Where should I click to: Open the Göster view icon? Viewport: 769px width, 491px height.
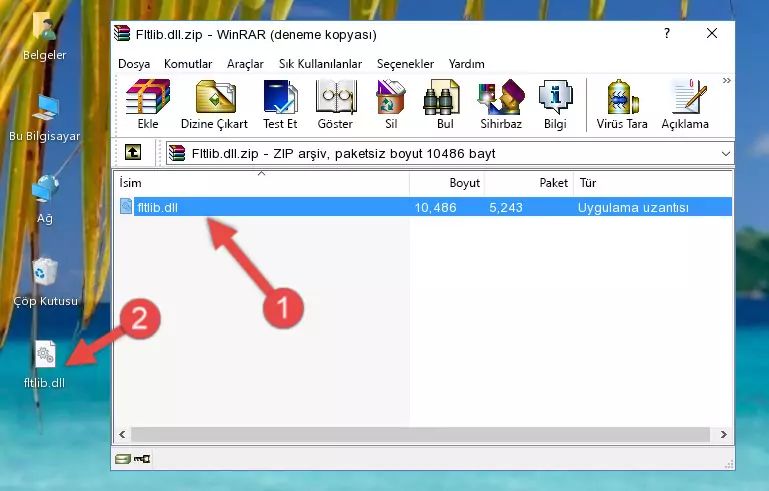click(x=335, y=104)
